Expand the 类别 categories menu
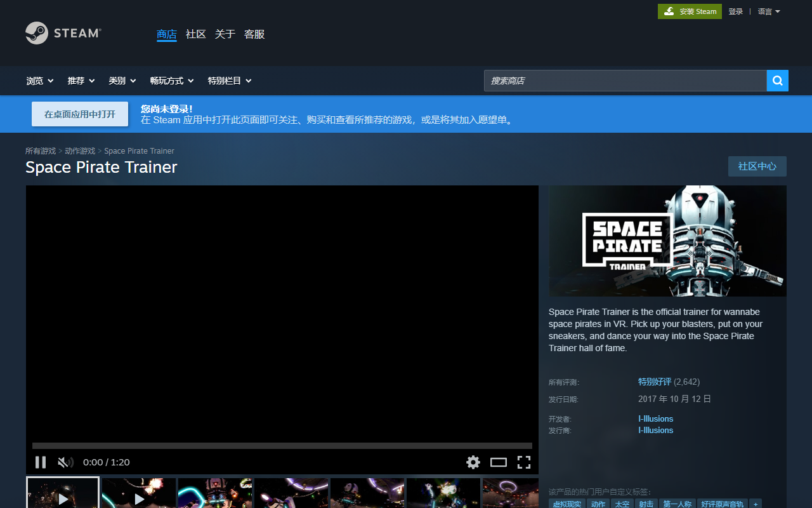The height and width of the screenshot is (508, 812). pos(122,81)
